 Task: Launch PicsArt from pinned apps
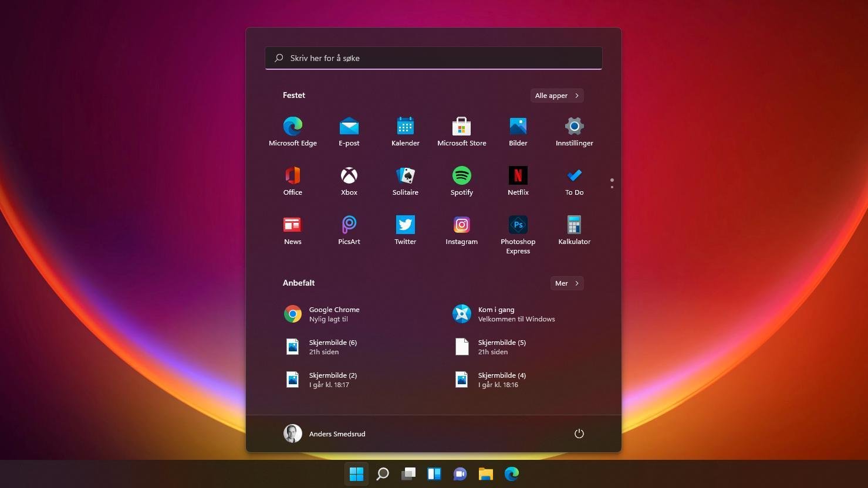click(x=349, y=230)
